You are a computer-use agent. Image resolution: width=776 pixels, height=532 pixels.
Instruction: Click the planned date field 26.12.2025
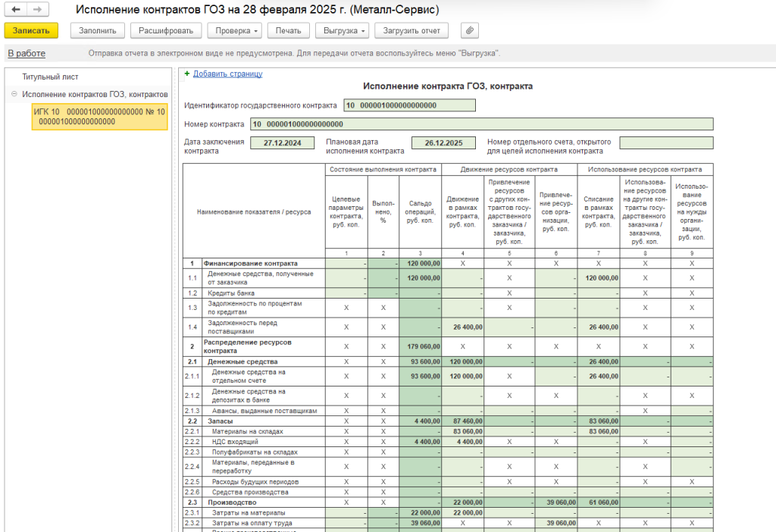click(443, 143)
